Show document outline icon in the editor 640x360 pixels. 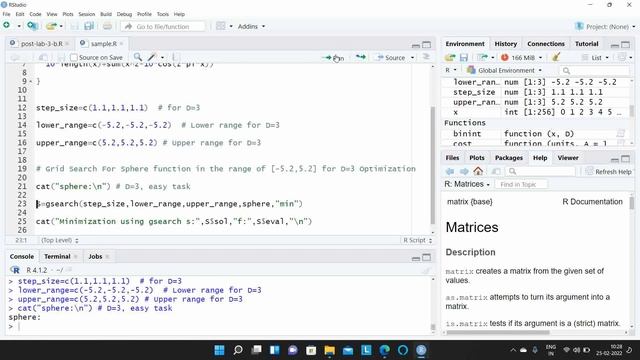pos(426,57)
